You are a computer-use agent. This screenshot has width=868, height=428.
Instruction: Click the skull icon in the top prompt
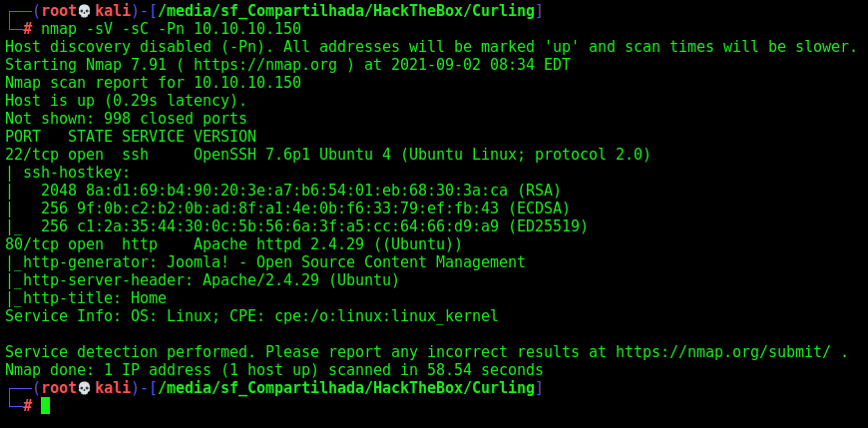pyautogui.click(x=84, y=11)
